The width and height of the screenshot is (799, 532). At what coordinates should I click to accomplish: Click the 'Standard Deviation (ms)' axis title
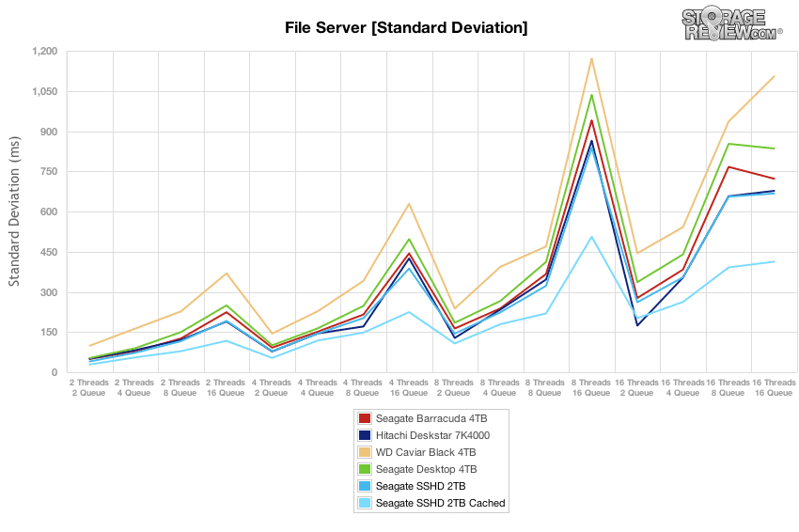14,211
